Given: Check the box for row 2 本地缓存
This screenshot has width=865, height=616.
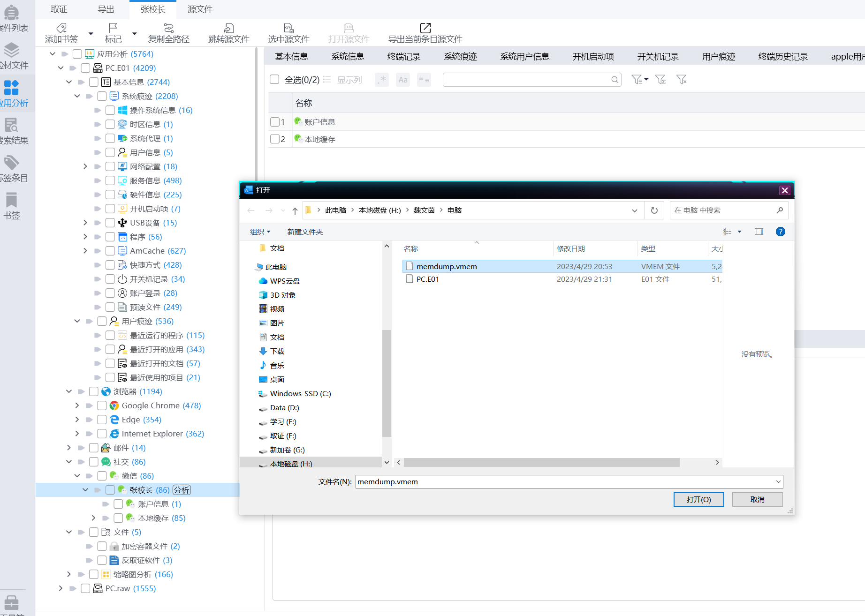Looking at the screenshot, I should (275, 139).
